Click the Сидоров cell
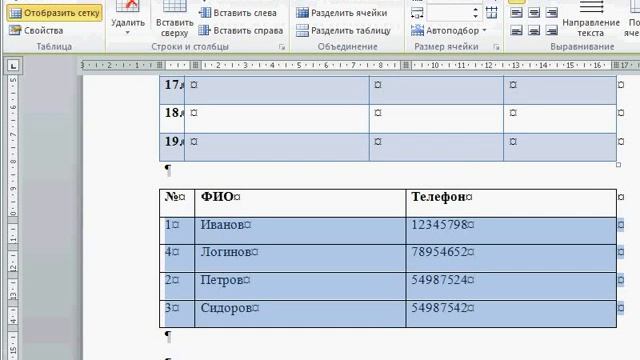The image size is (640, 360). 300,314
